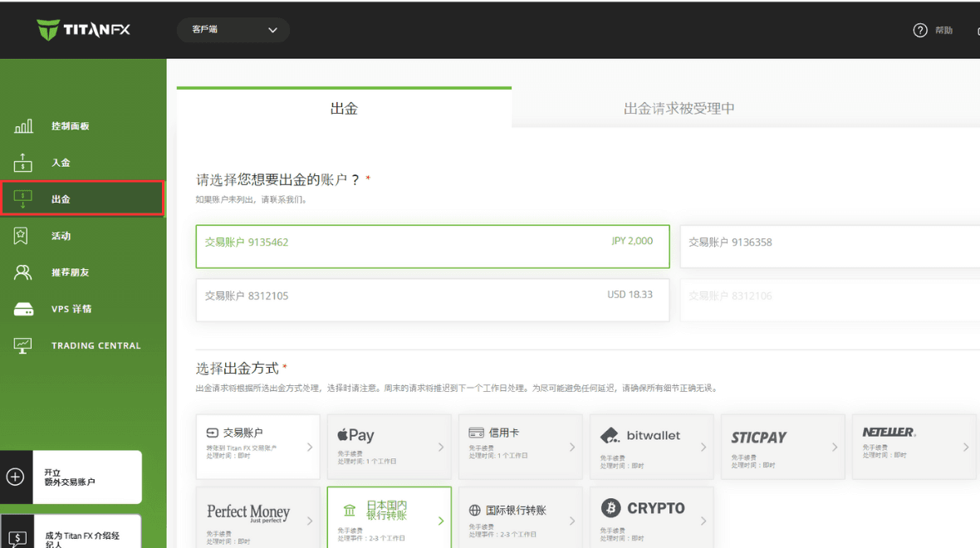The height and width of the screenshot is (548, 980).
Task: Switch to the 出金请求被受理中 tab
Action: point(679,109)
